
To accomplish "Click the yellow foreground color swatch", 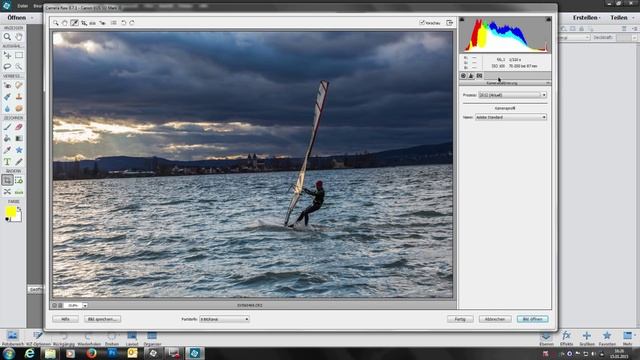I will (x=11, y=211).
